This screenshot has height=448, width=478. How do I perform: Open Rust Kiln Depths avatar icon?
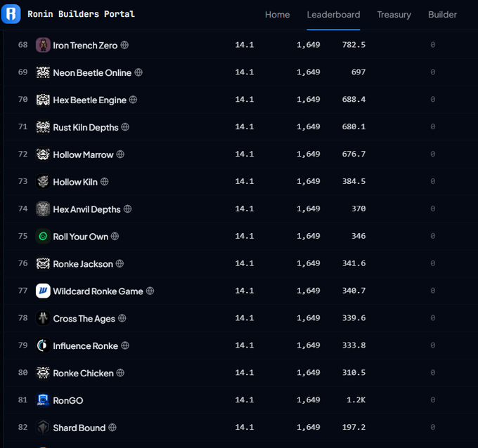click(x=43, y=127)
